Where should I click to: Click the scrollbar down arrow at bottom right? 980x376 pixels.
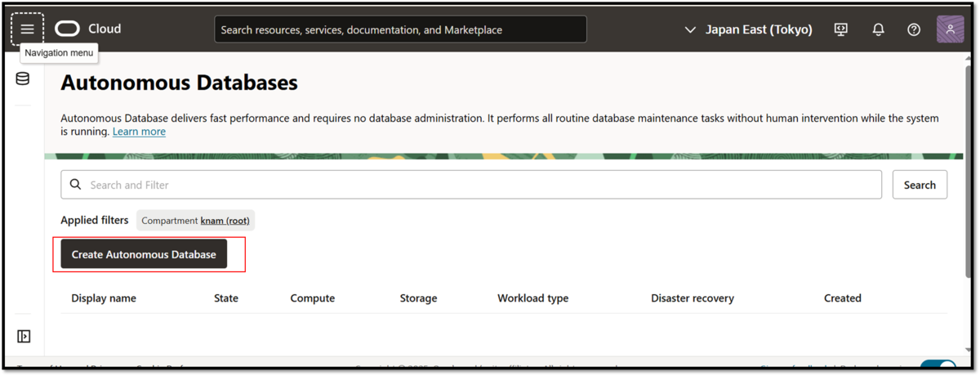pos(969,351)
